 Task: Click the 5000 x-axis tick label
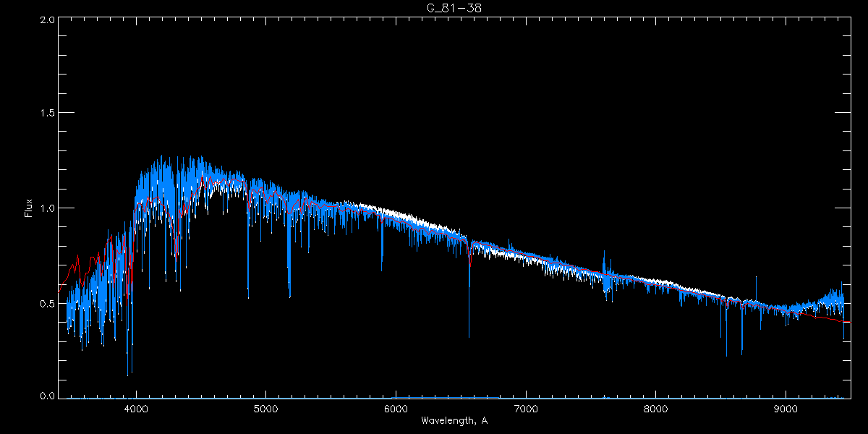pyautogui.click(x=265, y=408)
